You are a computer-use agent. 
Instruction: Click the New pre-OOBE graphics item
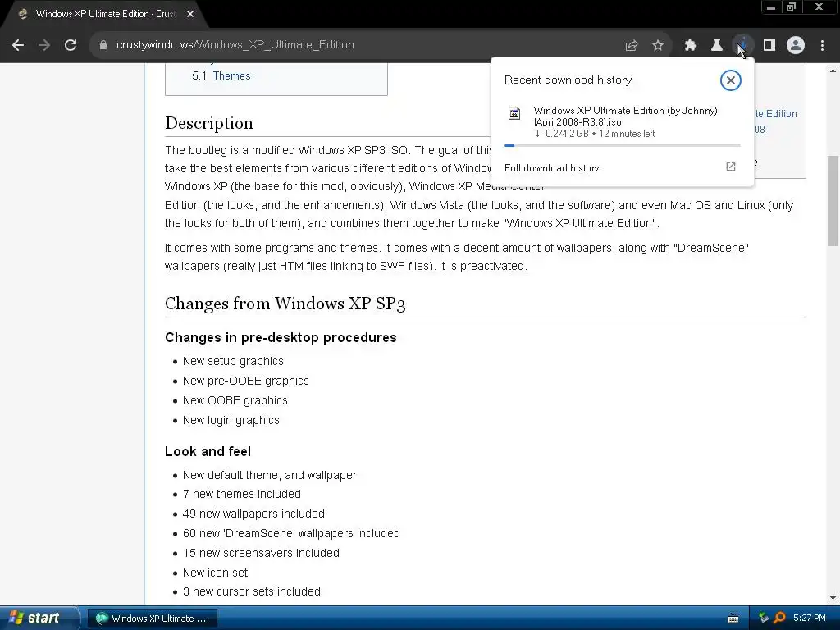pos(246,381)
